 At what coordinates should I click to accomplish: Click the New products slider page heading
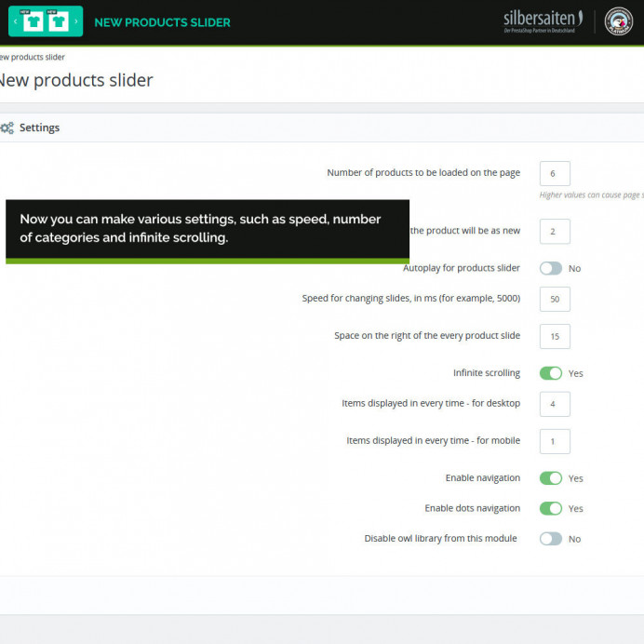pos(76,80)
